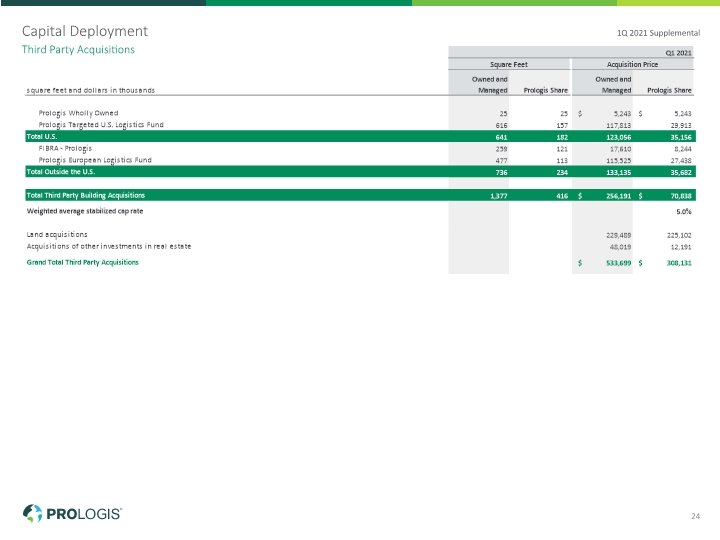Click the cap rate value "5.0%"
The height and width of the screenshot is (540, 720).
click(x=684, y=212)
